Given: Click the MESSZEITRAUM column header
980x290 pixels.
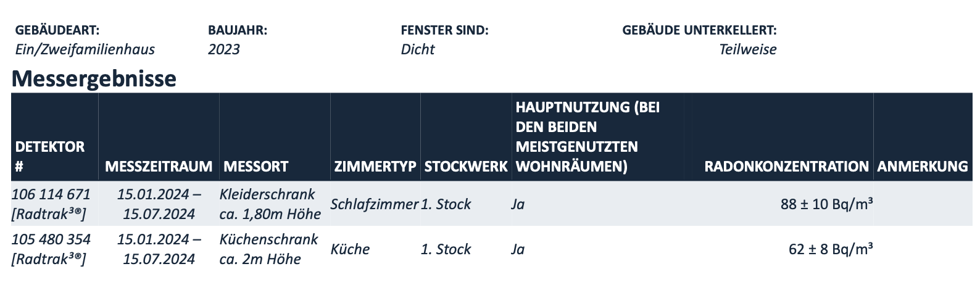Looking at the screenshot, I should (159, 166).
